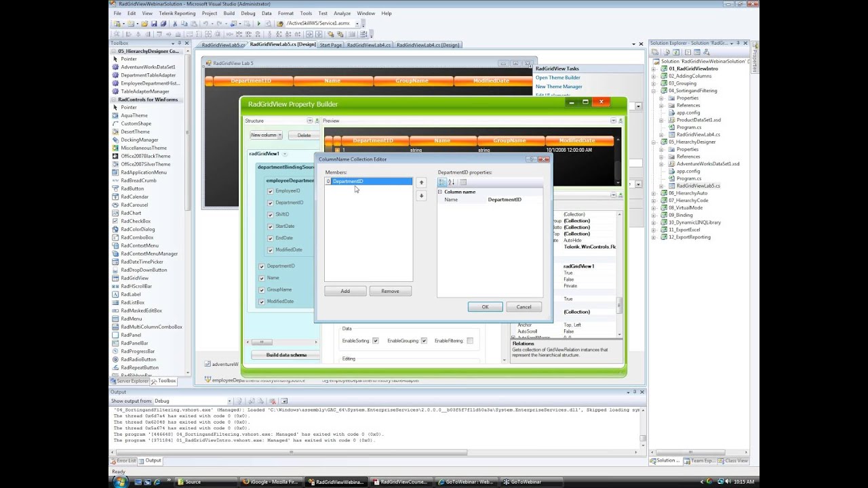Select RadButton in the Toolbox
The height and width of the screenshot is (488, 868).
click(x=132, y=188)
